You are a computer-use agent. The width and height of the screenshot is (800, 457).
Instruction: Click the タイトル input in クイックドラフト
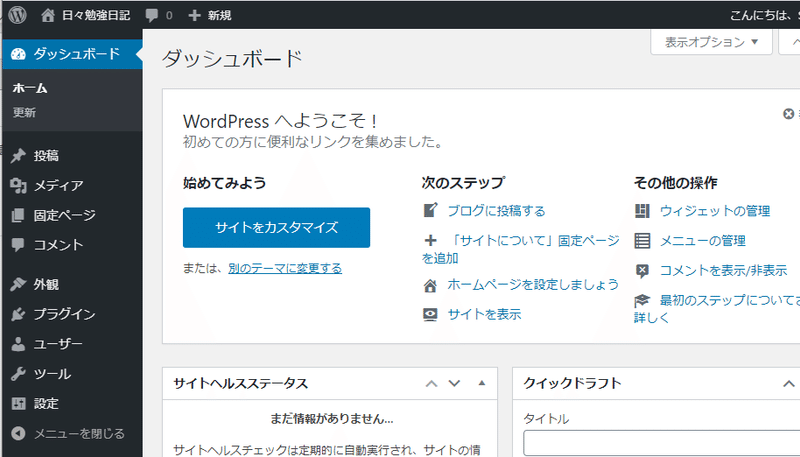point(661,443)
